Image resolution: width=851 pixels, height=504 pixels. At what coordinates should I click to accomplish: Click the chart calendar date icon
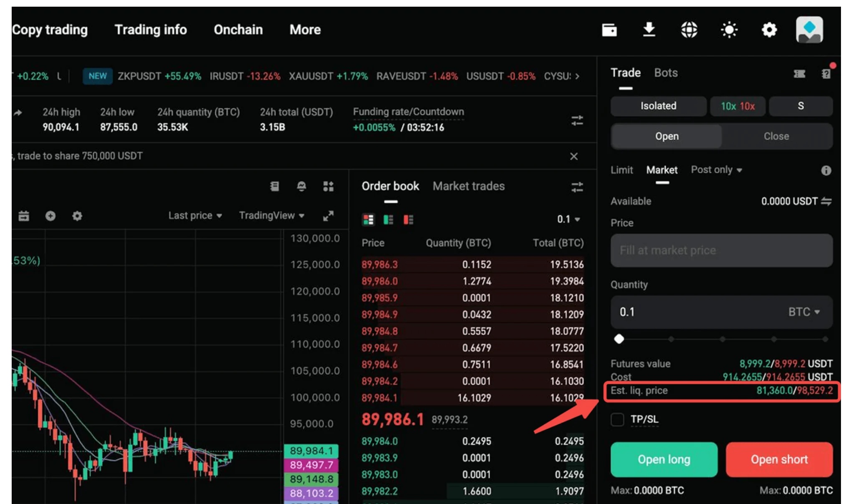tap(24, 216)
